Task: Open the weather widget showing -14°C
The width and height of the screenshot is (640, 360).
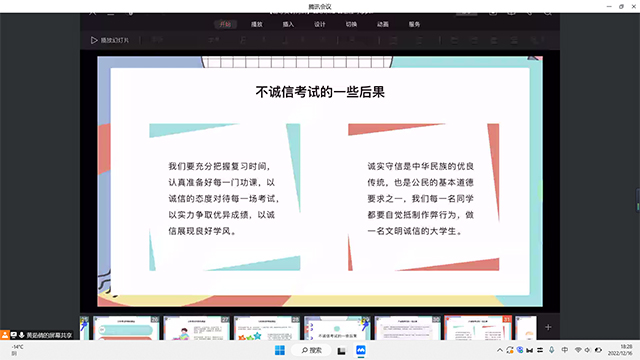Action: point(17,350)
